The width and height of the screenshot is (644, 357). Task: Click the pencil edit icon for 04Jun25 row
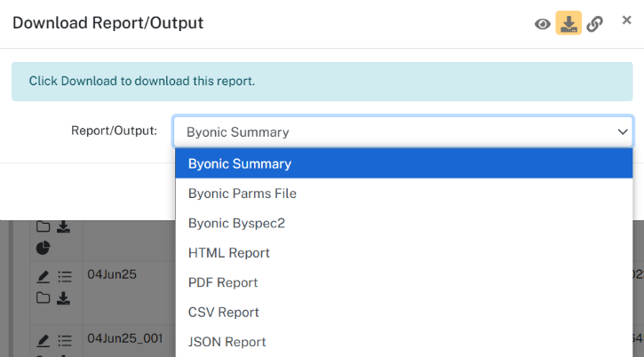(44, 276)
